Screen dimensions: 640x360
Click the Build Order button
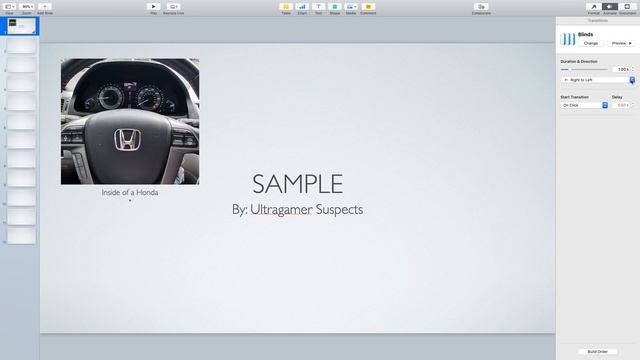[598, 351]
